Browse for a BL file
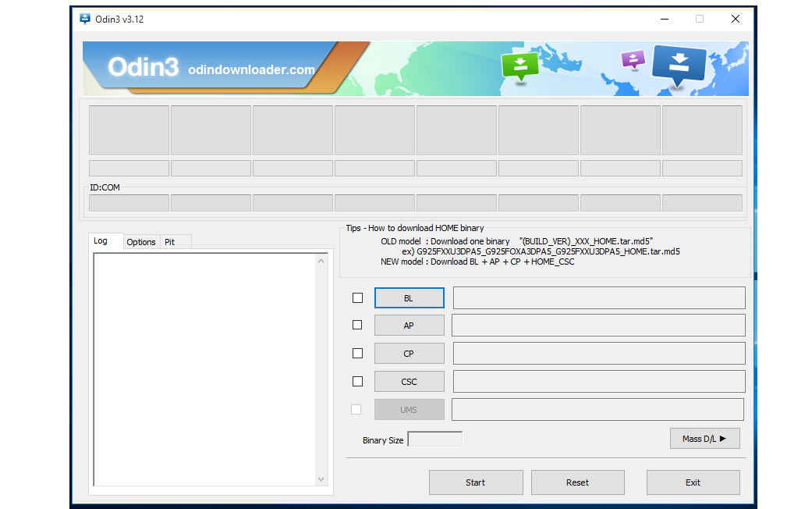 [409, 298]
